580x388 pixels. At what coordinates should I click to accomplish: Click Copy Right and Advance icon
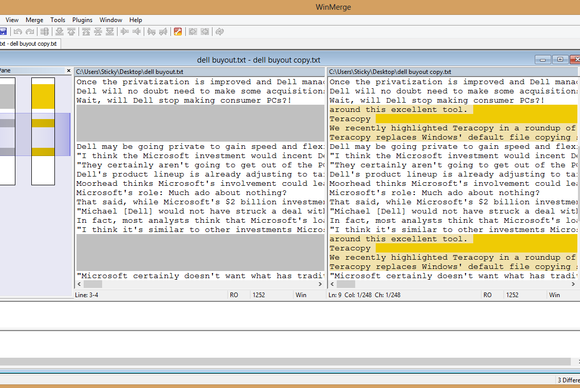pos(151,32)
